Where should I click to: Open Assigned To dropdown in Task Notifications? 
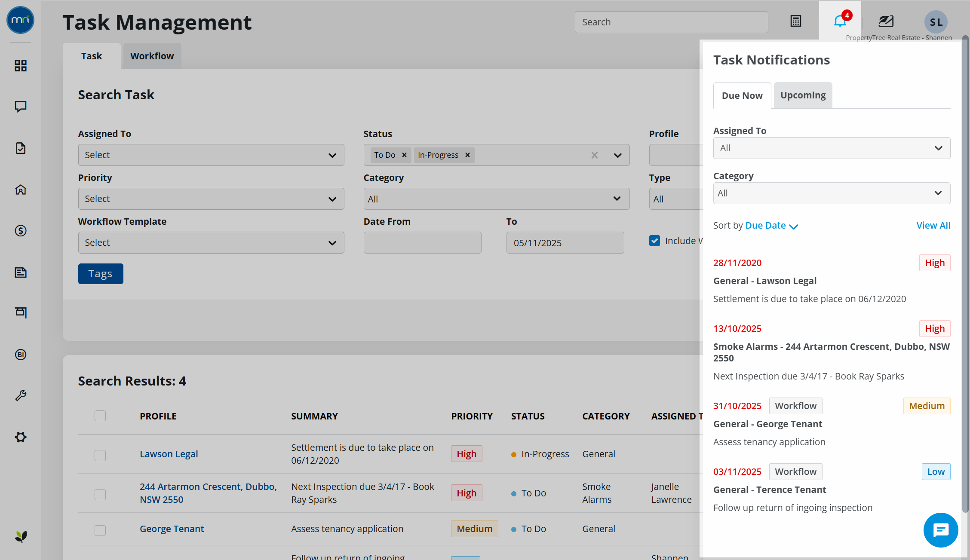[832, 148]
